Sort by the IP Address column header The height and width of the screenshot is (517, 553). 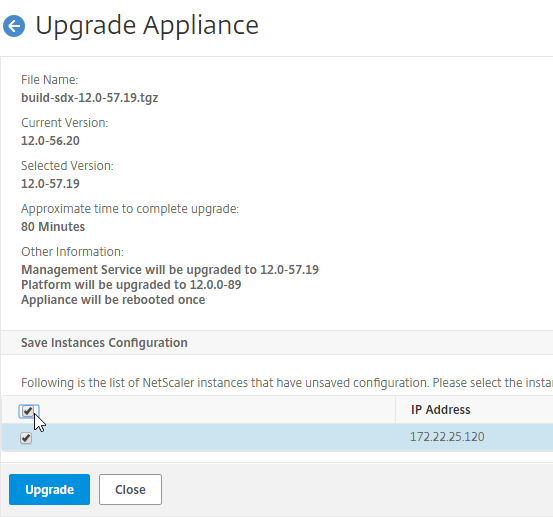tap(440, 410)
